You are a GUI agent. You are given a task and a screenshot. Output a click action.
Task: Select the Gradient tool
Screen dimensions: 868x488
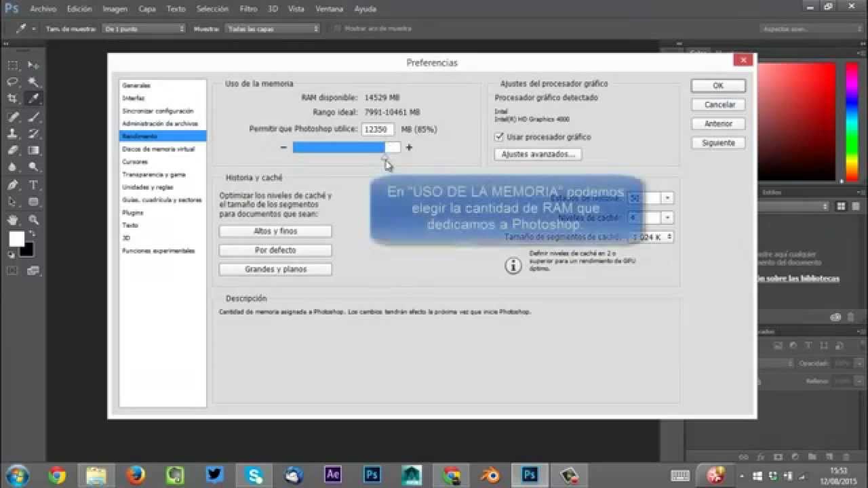[x=33, y=150]
